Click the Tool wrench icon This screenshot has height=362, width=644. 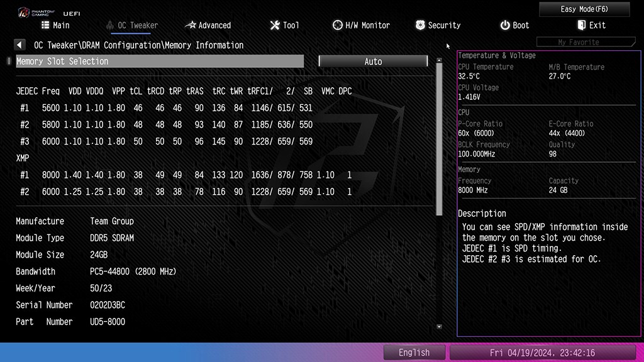[275, 25]
